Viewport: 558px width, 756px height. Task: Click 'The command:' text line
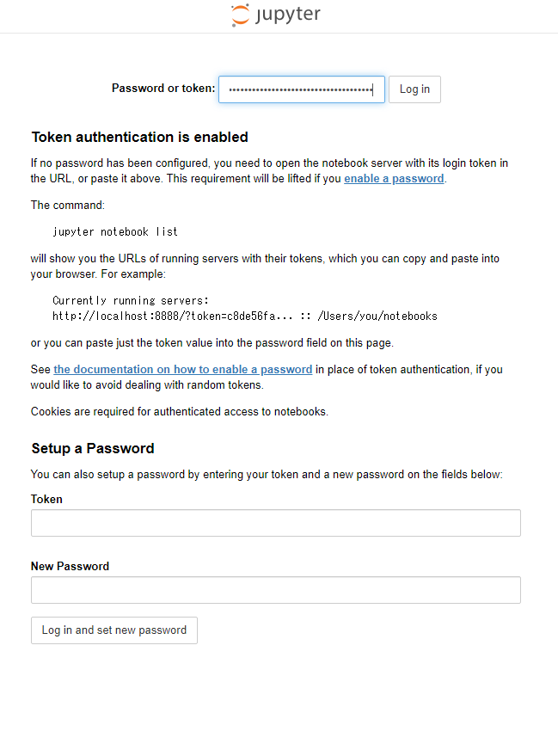coord(67,206)
